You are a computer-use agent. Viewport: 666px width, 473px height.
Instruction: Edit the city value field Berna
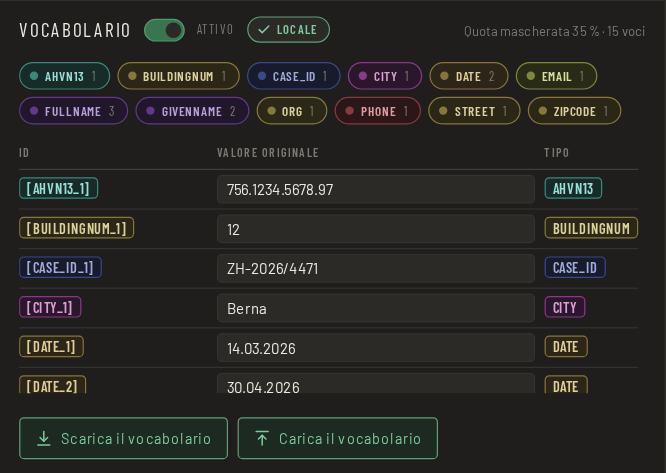point(376,308)
